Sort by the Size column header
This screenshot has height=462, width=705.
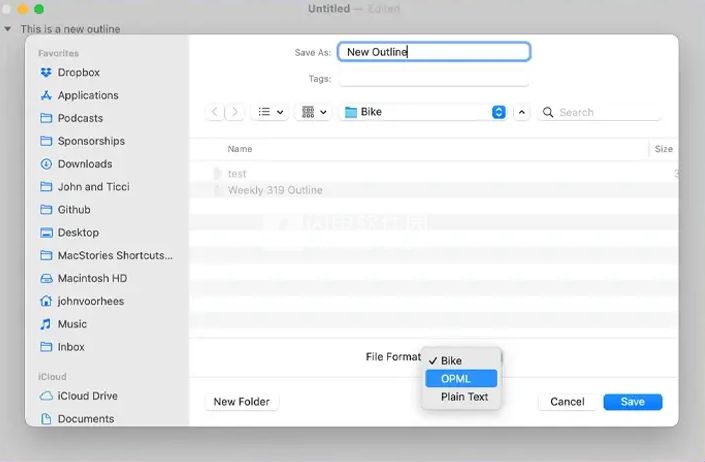point(664,149)
